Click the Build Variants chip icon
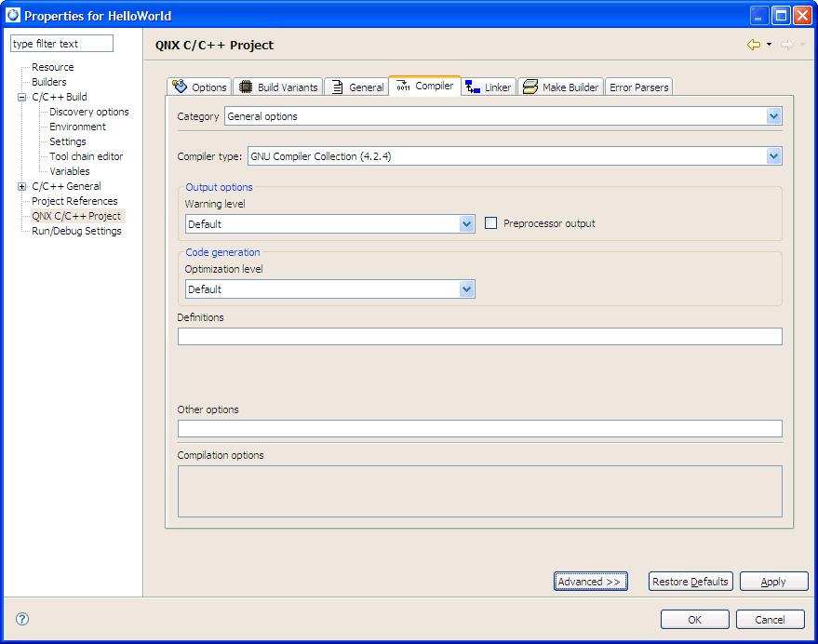Screen dimensions: 818x644 coord(246,87)
